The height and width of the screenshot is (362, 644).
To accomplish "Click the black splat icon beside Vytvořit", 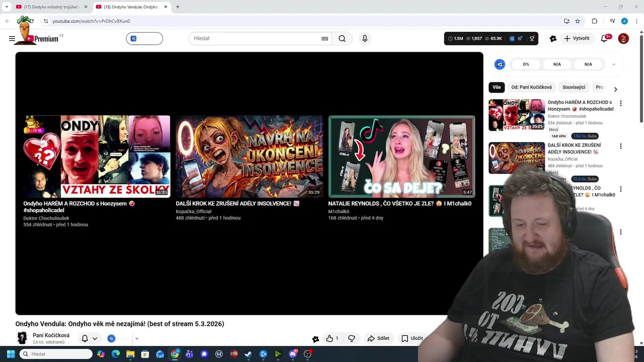I will click(553, 39).
